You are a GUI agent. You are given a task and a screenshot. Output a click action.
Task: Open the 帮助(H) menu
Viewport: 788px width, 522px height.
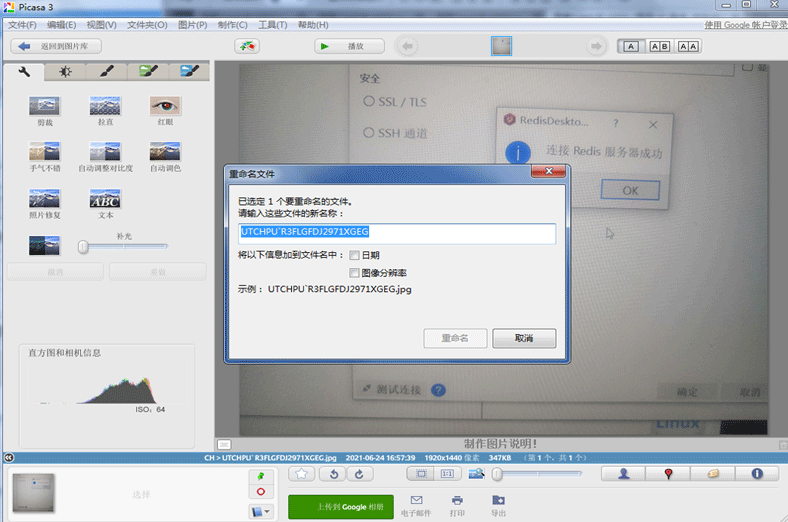click(313, 25)
